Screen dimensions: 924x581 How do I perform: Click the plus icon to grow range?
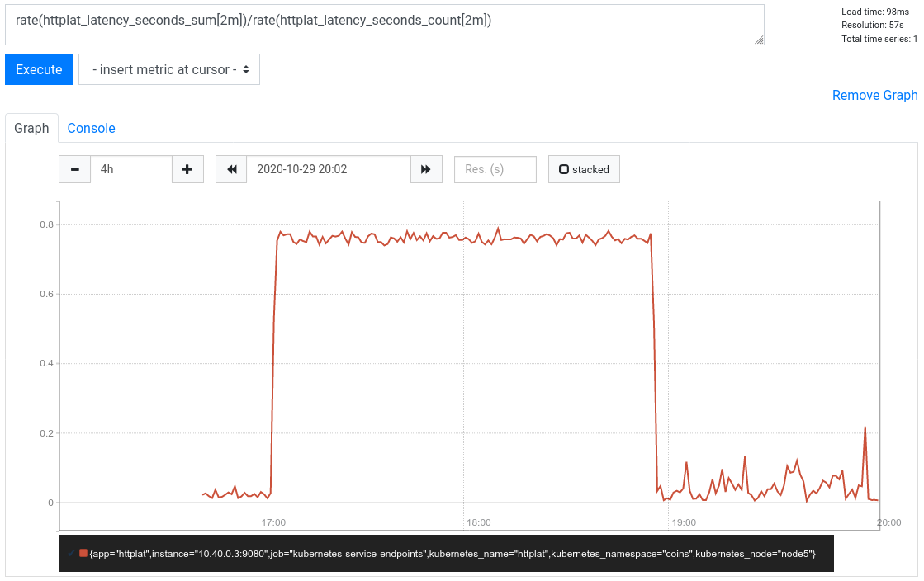(187, 169)
